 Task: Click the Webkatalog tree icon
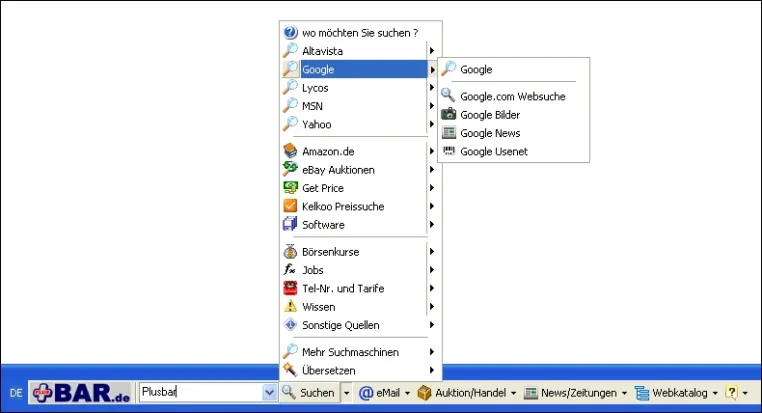[x=642, y=393]
